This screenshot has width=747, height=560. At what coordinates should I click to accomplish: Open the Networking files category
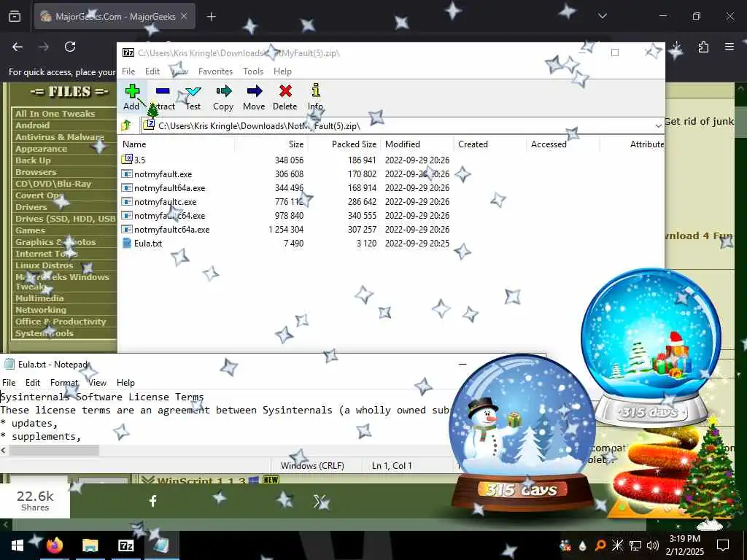click(41, 310)
